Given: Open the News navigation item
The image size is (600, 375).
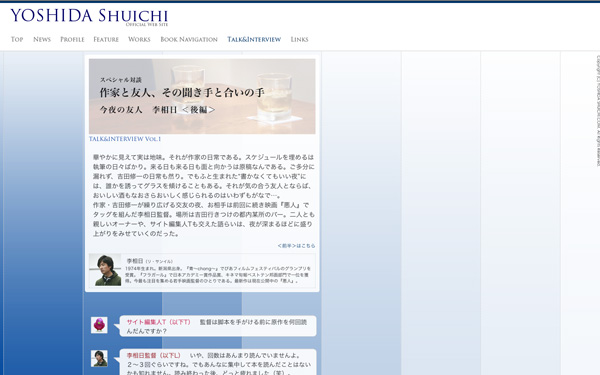Looking at the screenshot, I should click(42, 39).
